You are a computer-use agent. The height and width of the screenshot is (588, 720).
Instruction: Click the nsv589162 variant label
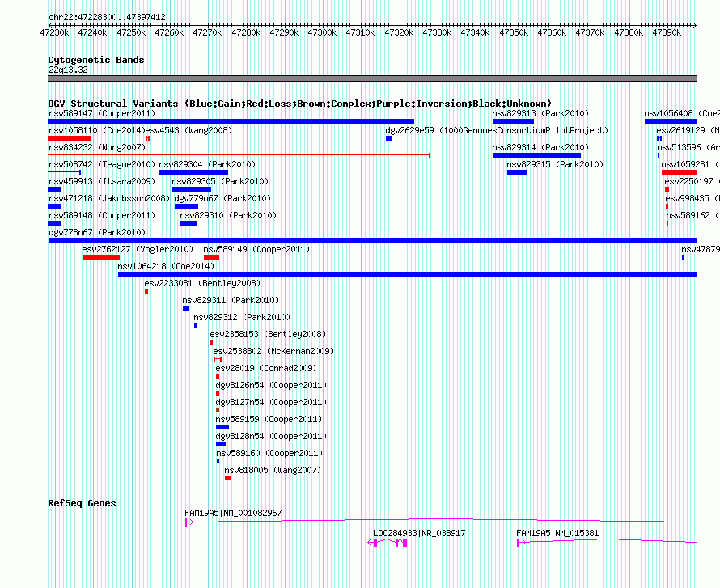[x=693, y=215]
